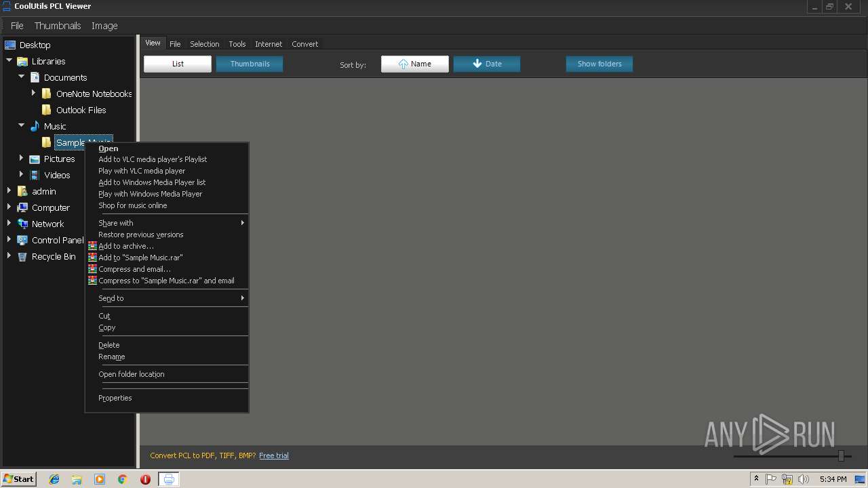Show hidden tray icons arrow
The height and width of the screenshot is (488, 868).
[756, 479]
